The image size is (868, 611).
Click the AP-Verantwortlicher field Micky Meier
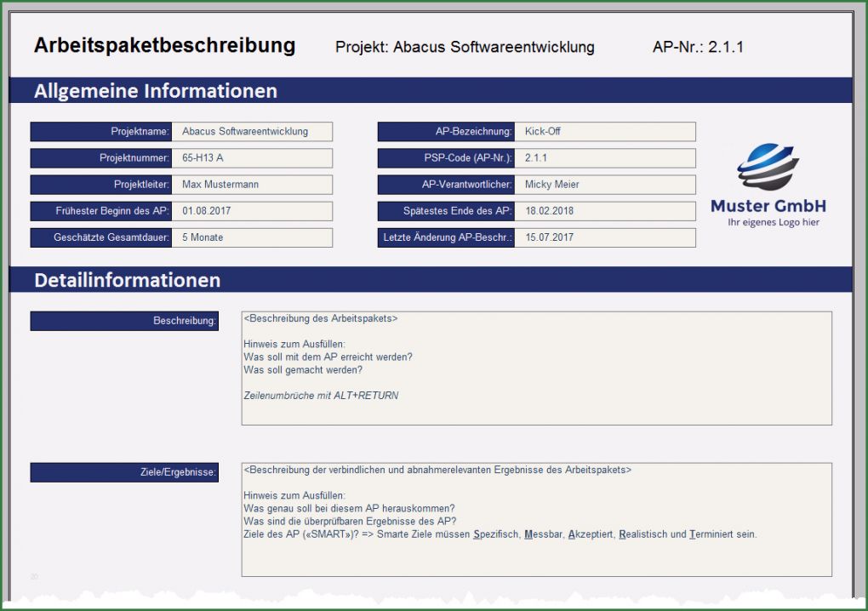pos(604,185)
